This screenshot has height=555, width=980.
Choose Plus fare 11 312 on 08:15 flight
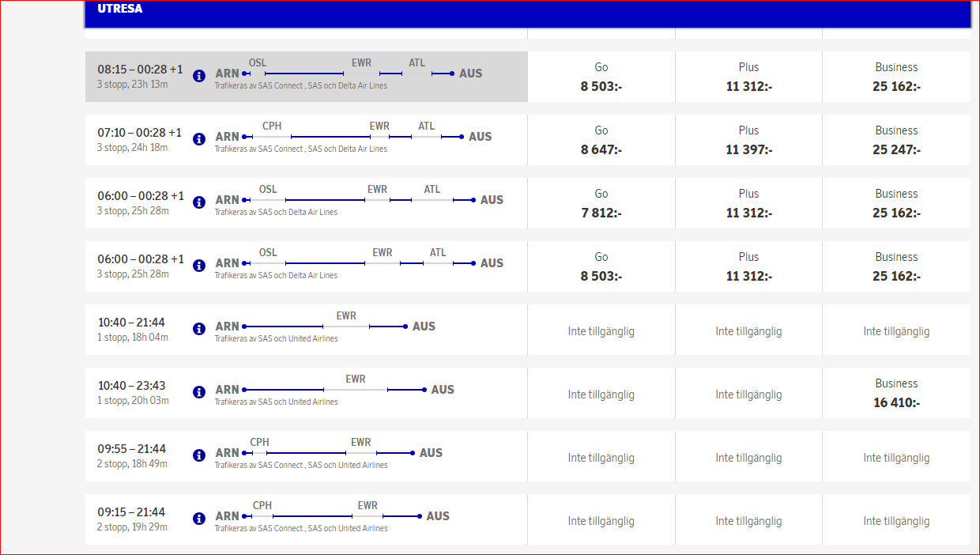(748, 77)
